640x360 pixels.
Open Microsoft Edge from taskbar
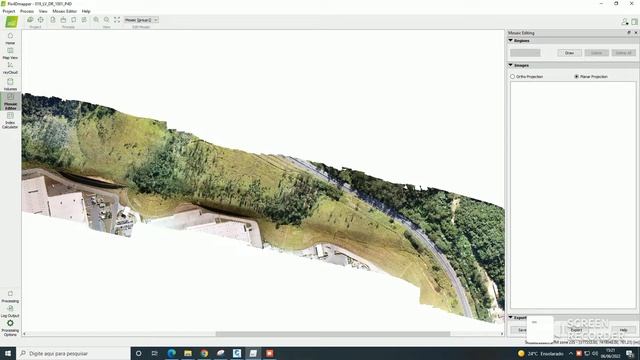pos(171,353)
